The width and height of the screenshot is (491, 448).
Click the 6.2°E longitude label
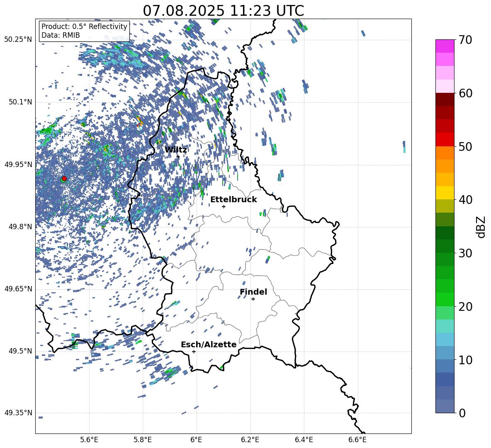point(250,440)
